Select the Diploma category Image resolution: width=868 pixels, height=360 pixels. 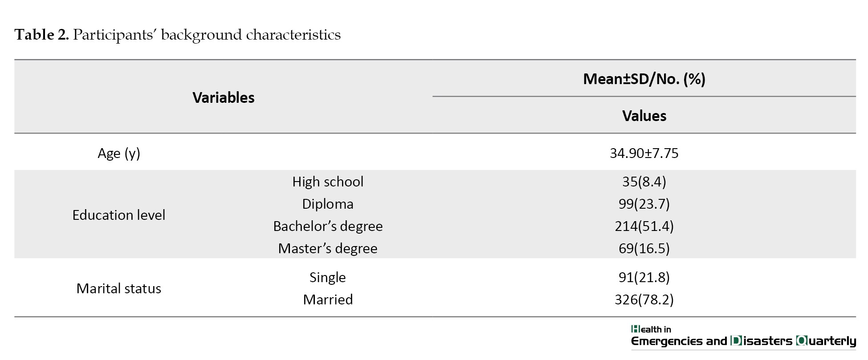click(x=328, y=204)
